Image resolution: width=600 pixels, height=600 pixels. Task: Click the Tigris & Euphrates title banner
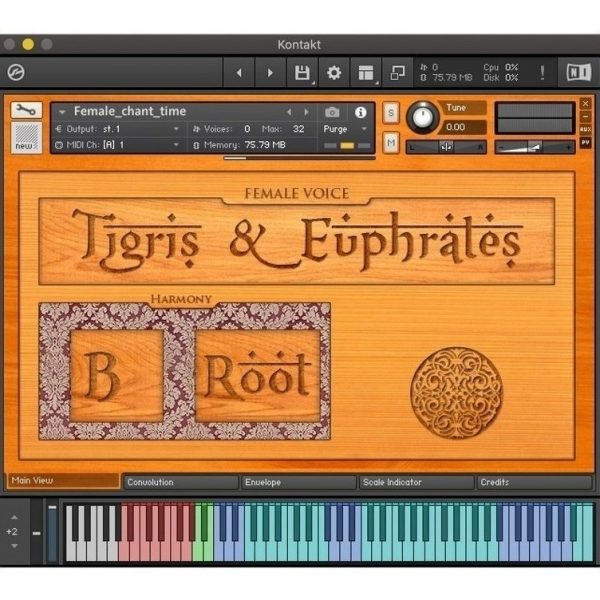click(x=297, y=242)
